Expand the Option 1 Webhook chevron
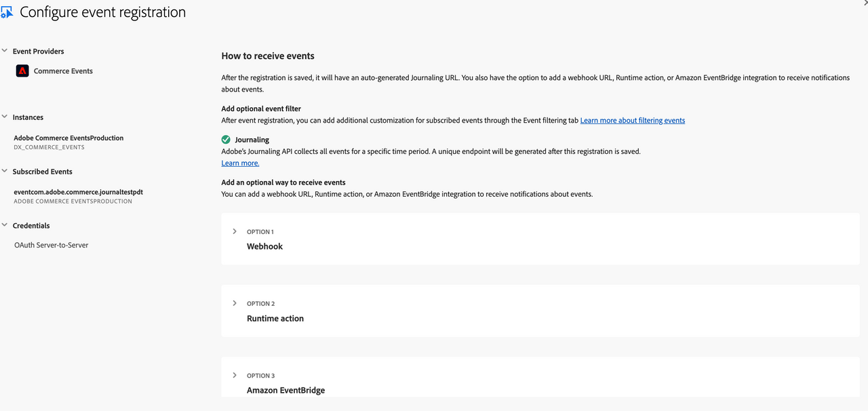 pos(235,231)
